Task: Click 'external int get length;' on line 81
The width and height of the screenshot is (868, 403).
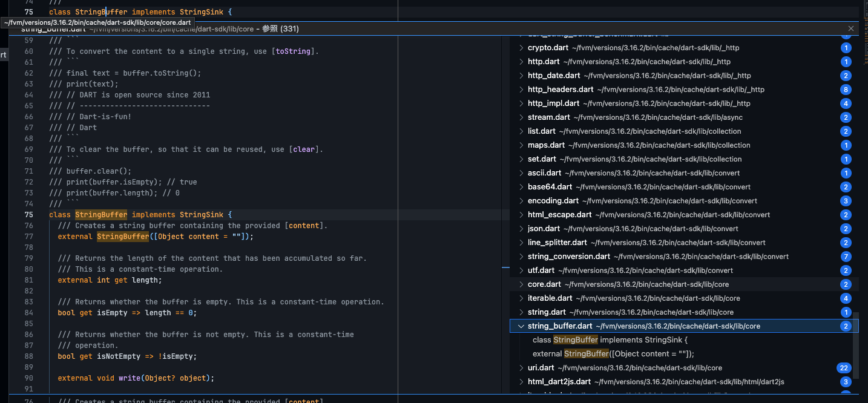Action: 110,280
